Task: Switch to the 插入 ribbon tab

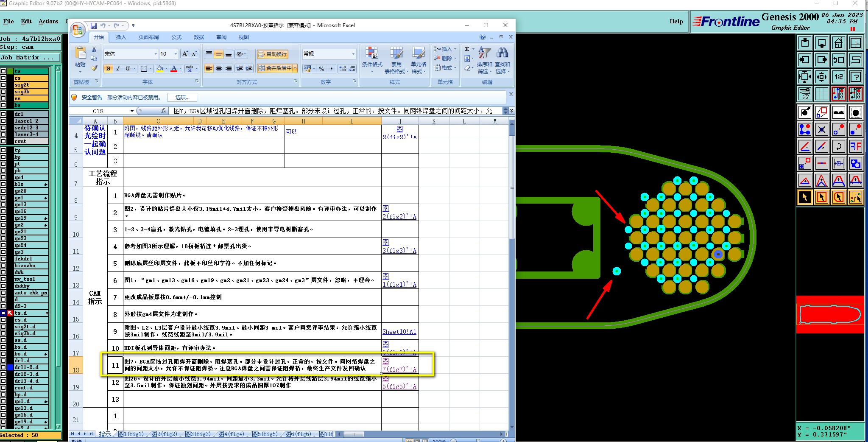Action: pos(121,37)
